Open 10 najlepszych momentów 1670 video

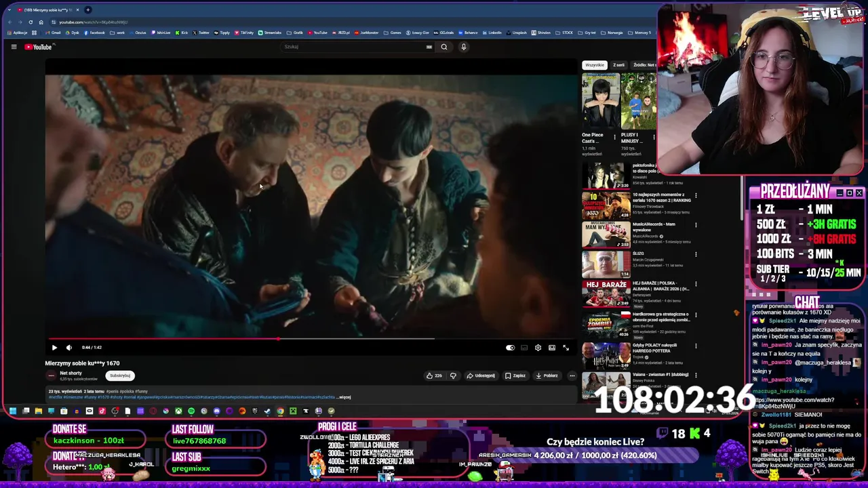[606, 205]
